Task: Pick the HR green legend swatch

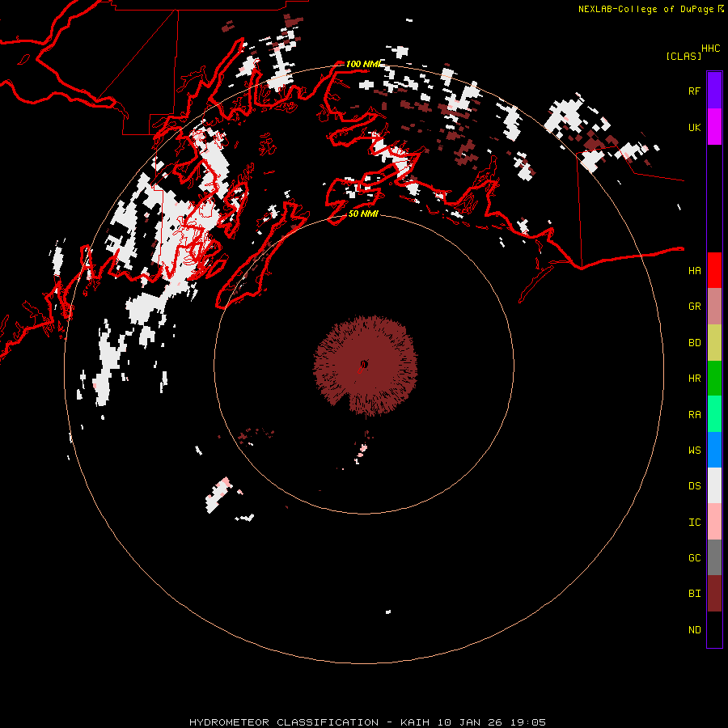Action: click(x=714, y=378)
